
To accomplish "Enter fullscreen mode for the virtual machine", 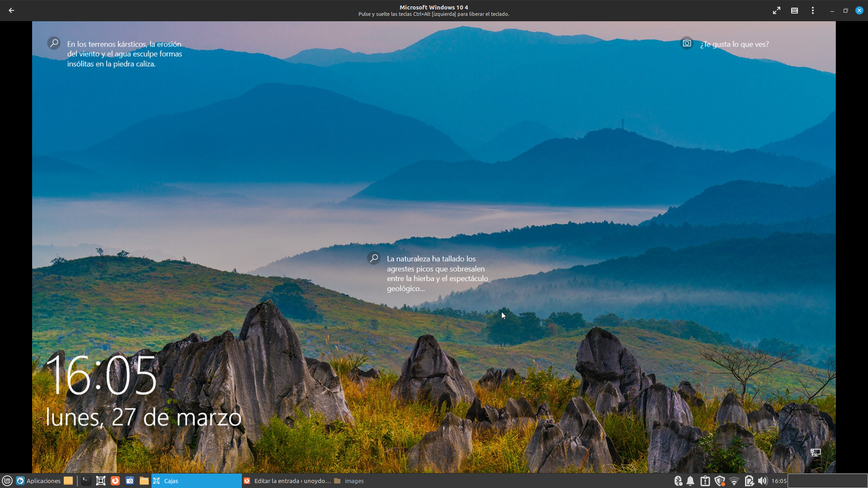I will pyautogui.click(x=776, y=10).
